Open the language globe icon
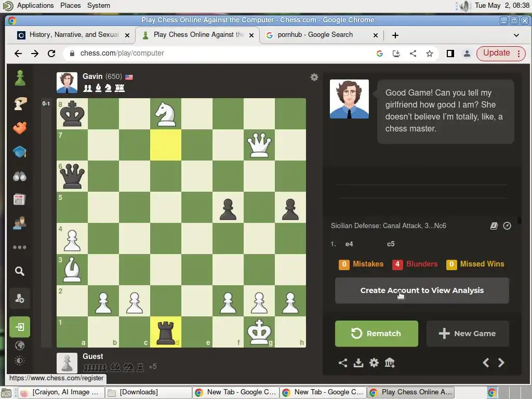The height and width of the screenshot is (399, 532). 20,345
